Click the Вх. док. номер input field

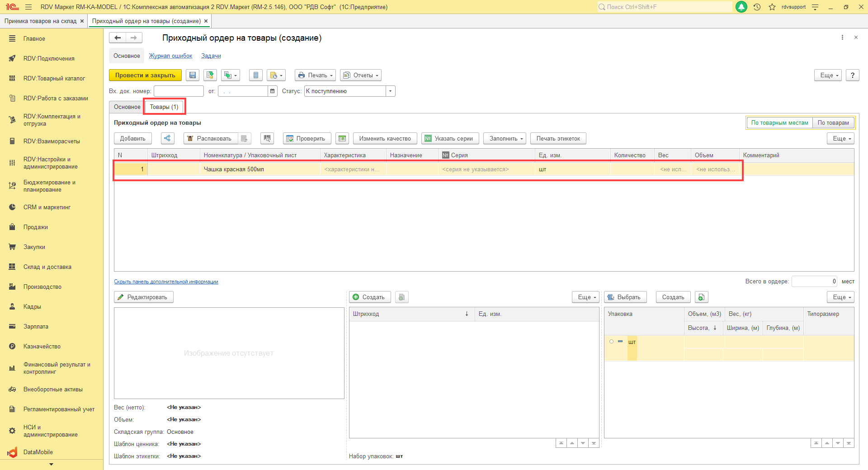pyautogui.click(x=179, y=91)
